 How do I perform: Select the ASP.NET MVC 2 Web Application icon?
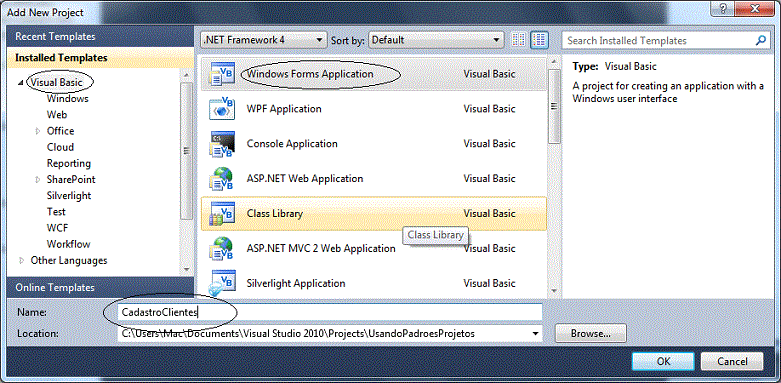(x=222, y=249)
